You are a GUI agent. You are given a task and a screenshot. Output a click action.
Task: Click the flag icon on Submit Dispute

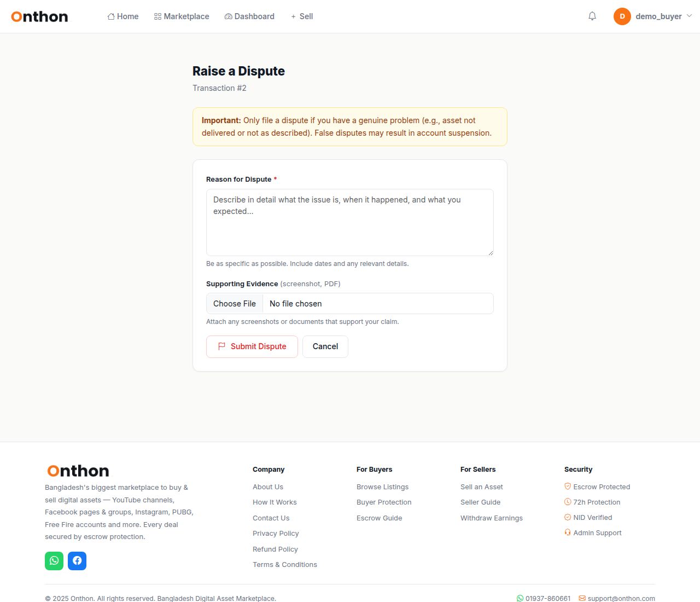221,346
